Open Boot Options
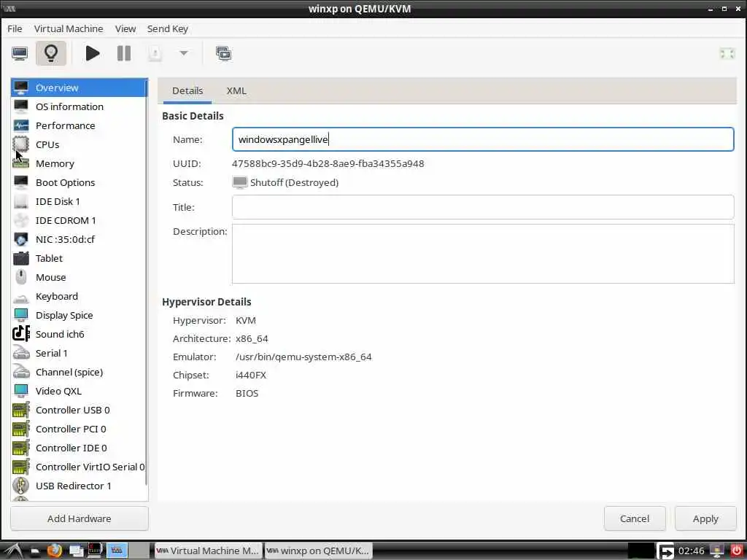The image size is (747, 560). (x=79, y=182)
